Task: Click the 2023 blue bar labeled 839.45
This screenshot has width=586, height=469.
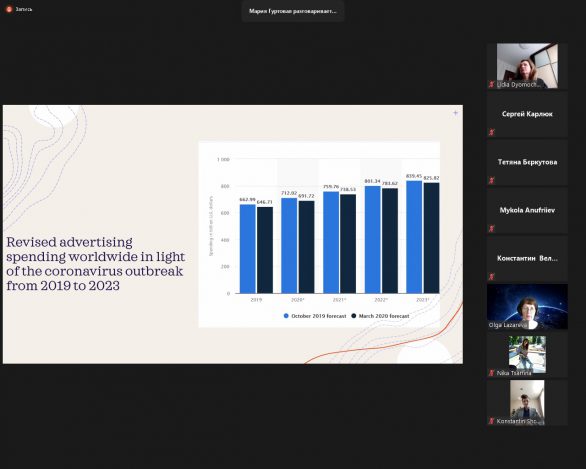Action: click(414, 237)
